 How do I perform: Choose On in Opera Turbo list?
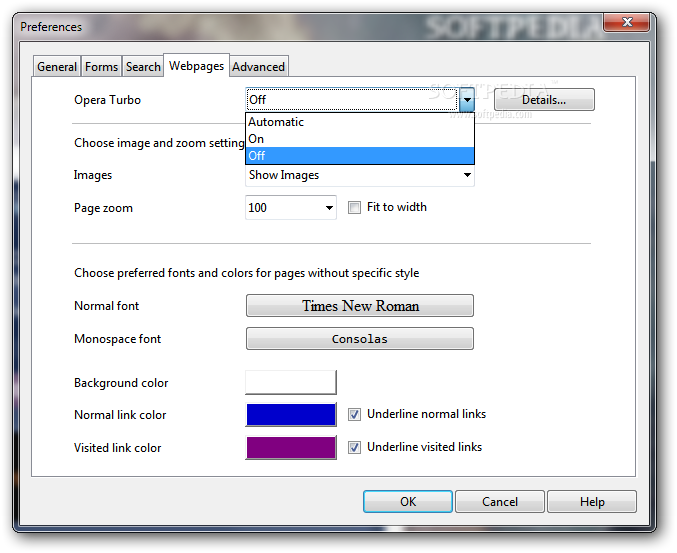[360, 139]
